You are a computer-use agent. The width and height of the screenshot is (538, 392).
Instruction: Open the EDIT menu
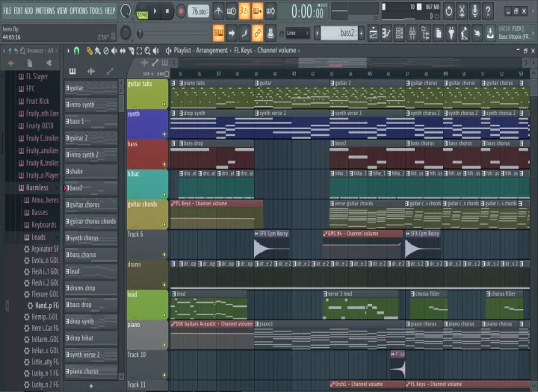coord(18,11)
